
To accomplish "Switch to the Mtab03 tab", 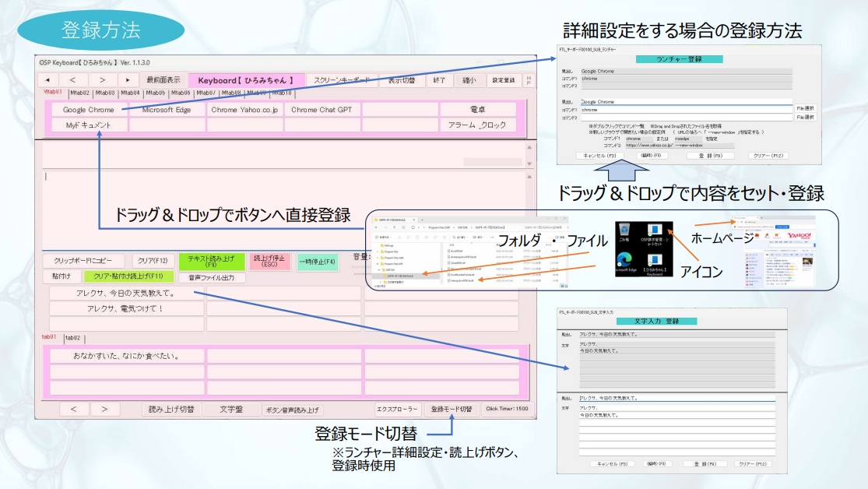I will (x=104, y=93).
